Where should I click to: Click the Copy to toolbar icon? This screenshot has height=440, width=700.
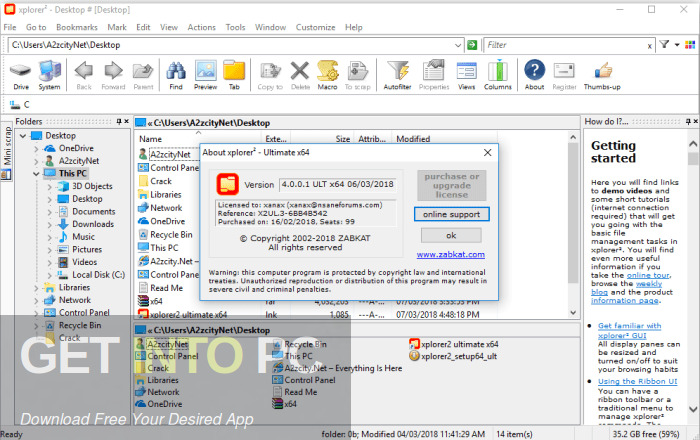coord(270,75)
